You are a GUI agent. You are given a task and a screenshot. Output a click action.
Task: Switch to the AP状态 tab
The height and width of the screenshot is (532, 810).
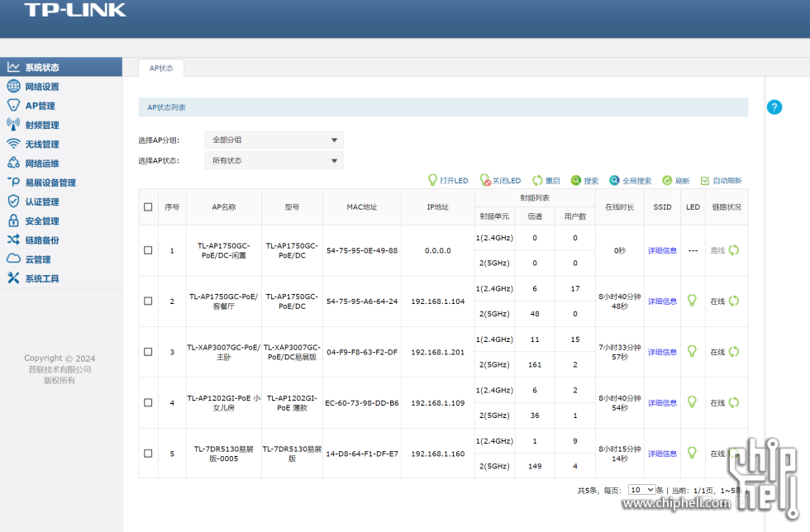[161, 69]
